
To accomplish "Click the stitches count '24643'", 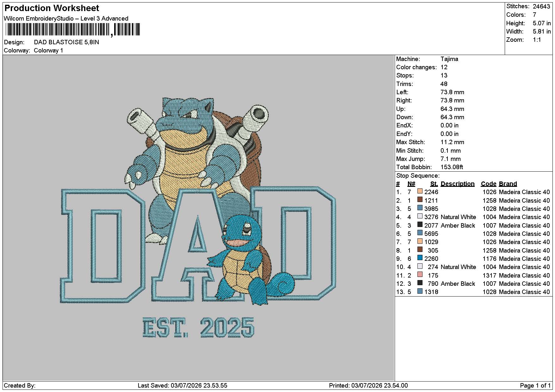I will click(x=541, y=6).
